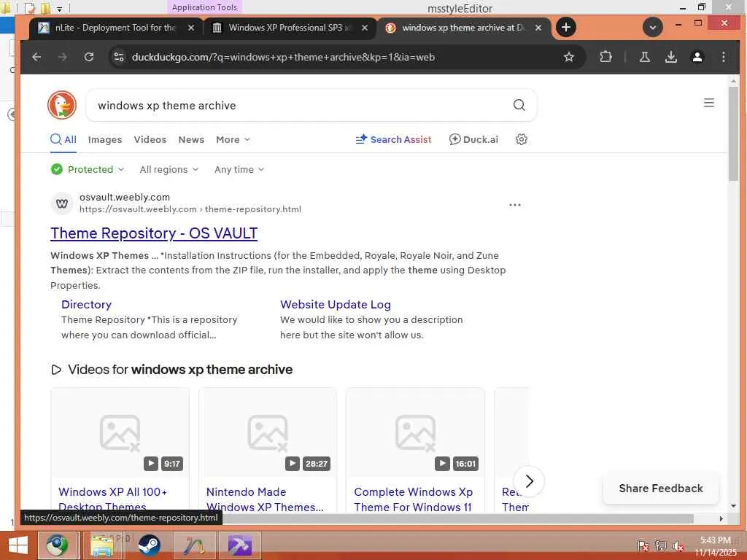Close the windows xp theme archive tab
This screenshot has height=560, width=747.
(x=538, y=28)
